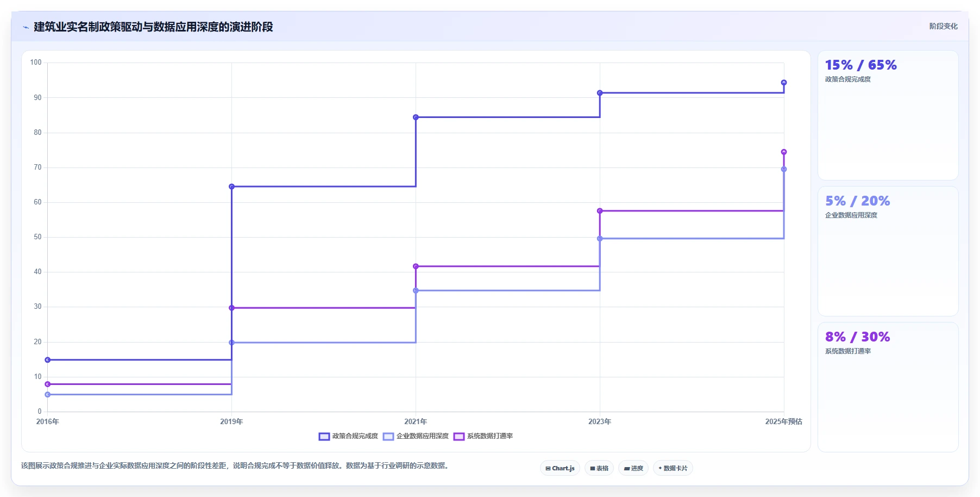Click the 100 y-axis tick label
Screen dimensions: 980x497
[x=36, y=63]
